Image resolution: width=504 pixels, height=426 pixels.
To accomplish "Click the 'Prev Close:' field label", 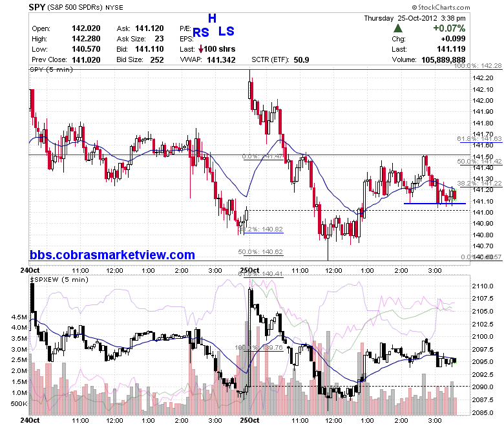I will 50,60.
